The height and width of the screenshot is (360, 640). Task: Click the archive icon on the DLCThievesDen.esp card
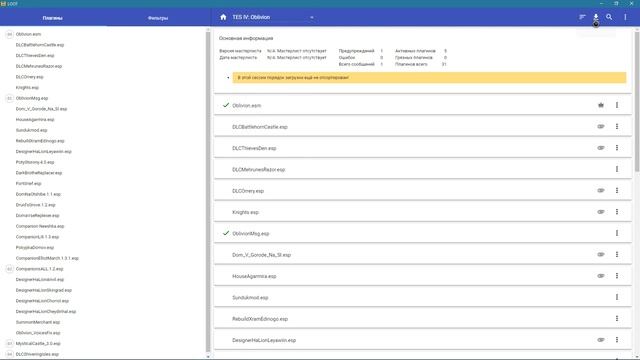pos(601,148)
